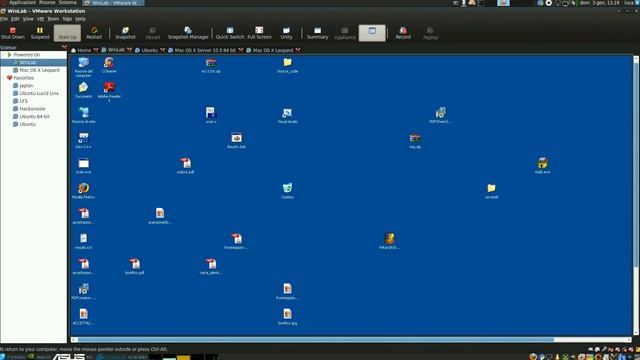Select Risorse del computer desktop icon
Screen dimensions: 640x360
click(83, 67)
